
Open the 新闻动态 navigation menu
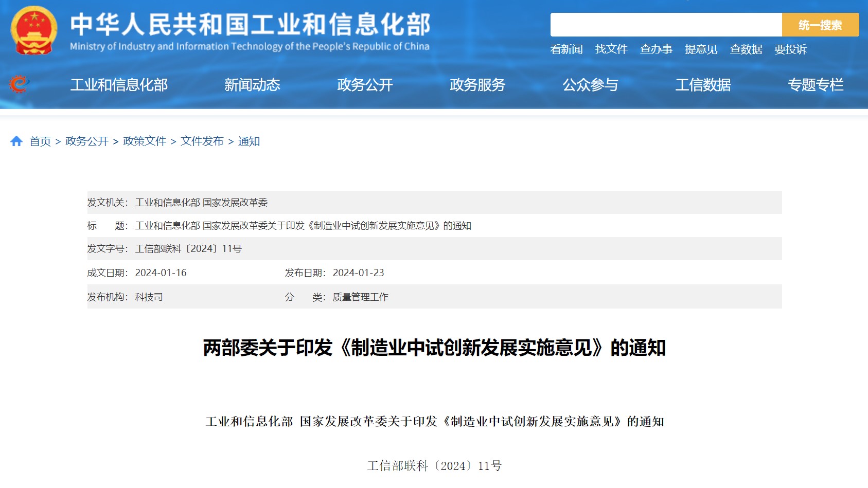[252, 85]
